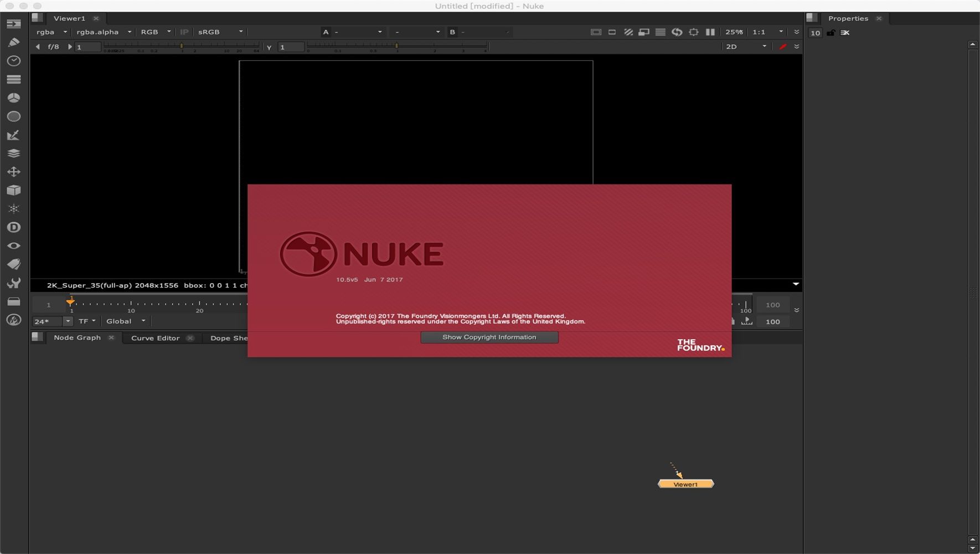Open the Image nodes toolbar menu
The height and width of the screenshot is (554, 980).
[x=14, y=24]
